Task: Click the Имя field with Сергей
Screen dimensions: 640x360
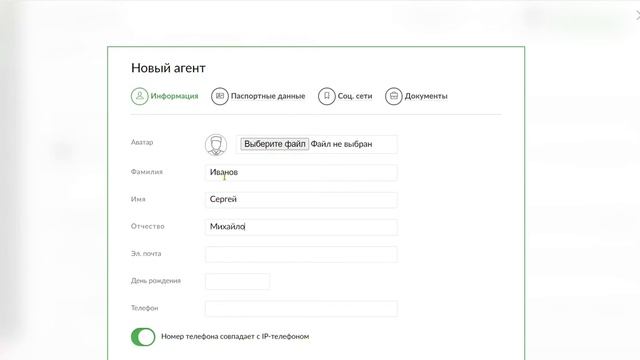Action: pos(301,200)
